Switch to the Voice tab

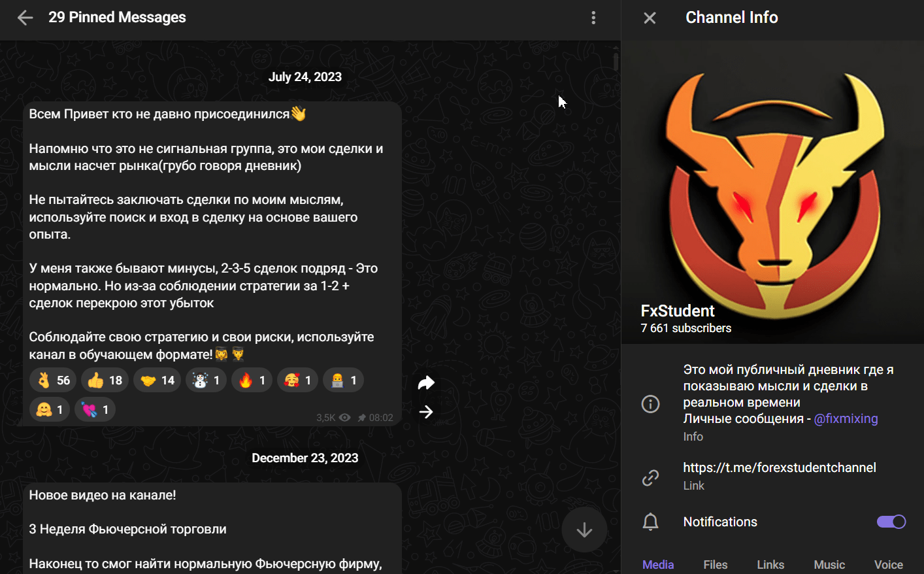pyautogui.click(x=889, y=564)
